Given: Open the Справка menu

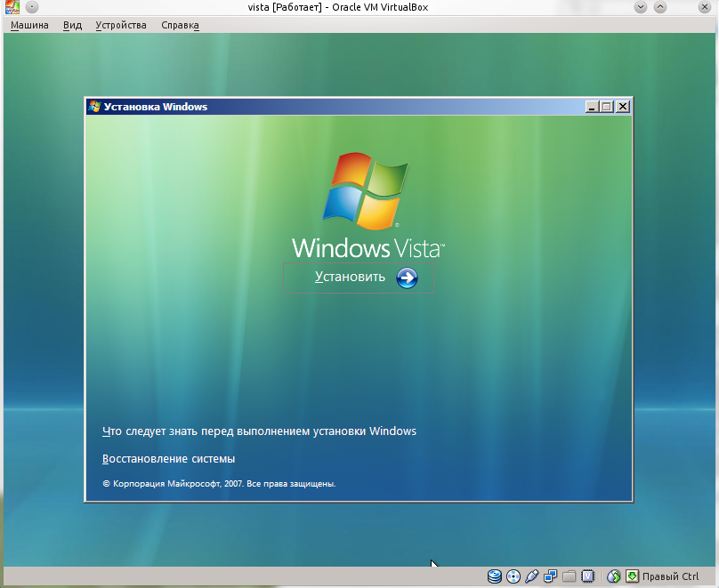Looking at the screenshot, I should point(179,25).
